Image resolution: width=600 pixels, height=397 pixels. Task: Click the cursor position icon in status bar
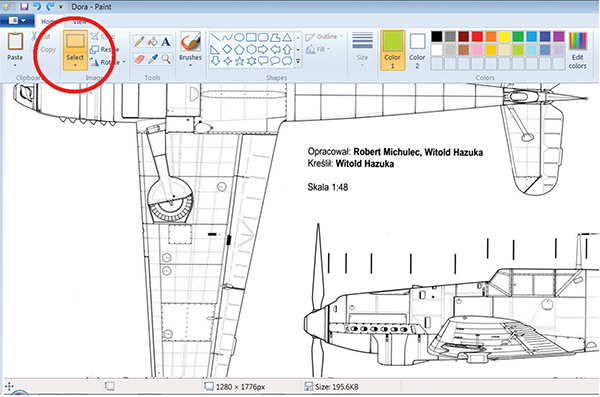(8, 386)
